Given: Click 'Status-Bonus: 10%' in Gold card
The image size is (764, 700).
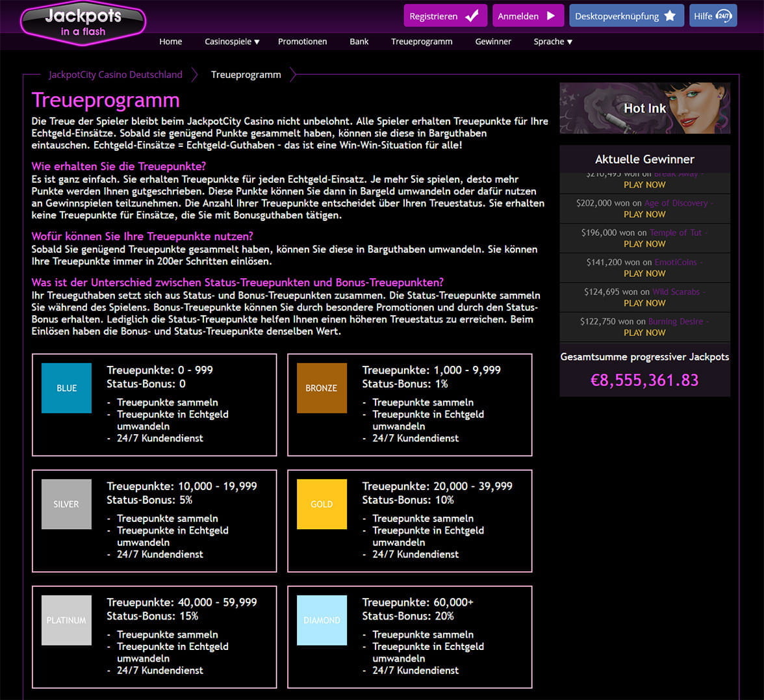Looking at the screenshot, I should tap(408, 500).
